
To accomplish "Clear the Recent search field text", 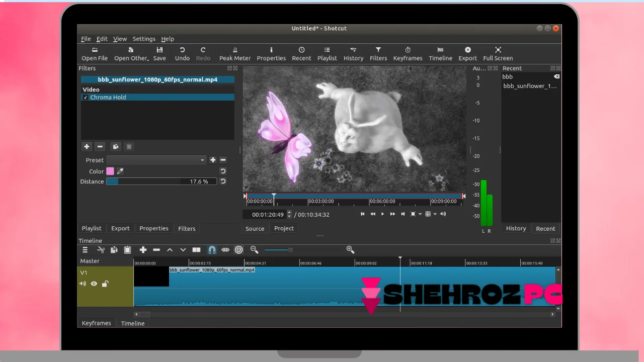I will [x=556, y=76].
